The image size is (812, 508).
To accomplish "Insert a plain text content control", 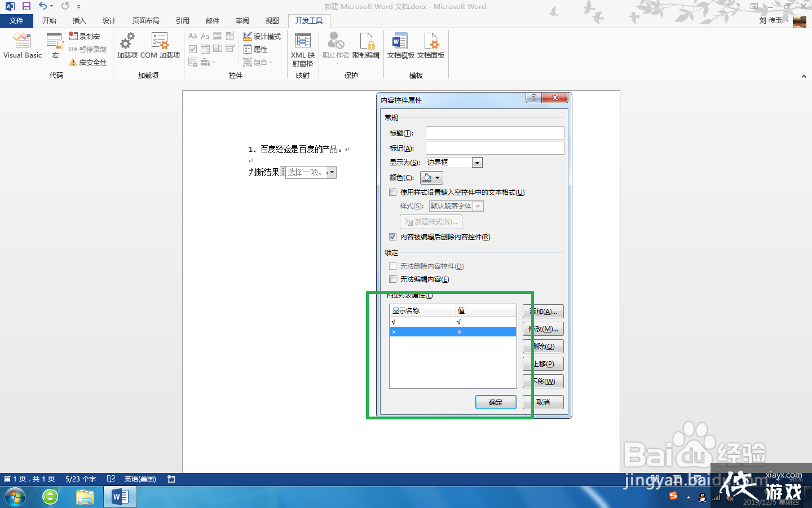I will coord(205,36).
